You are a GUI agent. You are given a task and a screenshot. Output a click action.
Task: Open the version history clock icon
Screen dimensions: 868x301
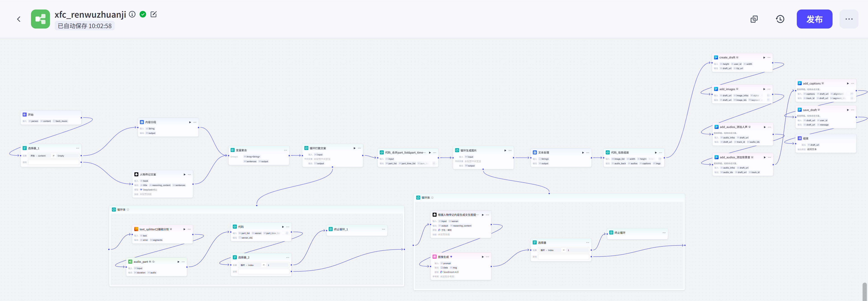pyautogui.click(x=780, y=19)
